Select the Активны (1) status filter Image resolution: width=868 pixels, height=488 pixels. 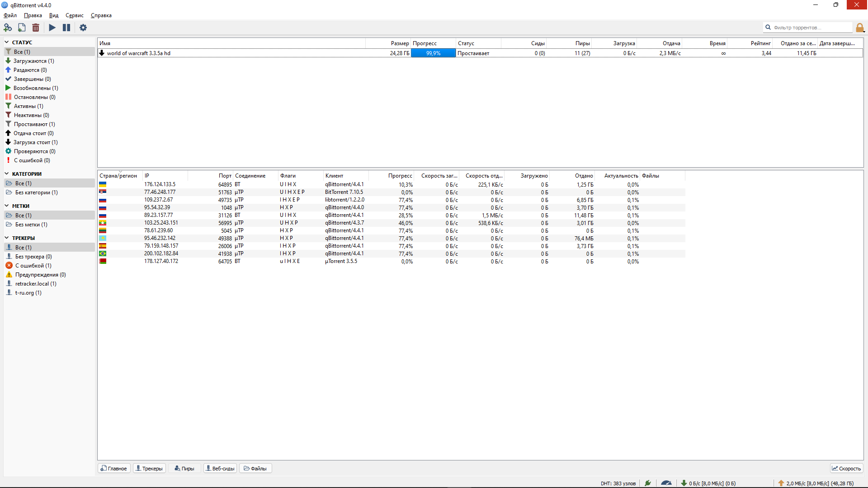(x=49, y=106)
